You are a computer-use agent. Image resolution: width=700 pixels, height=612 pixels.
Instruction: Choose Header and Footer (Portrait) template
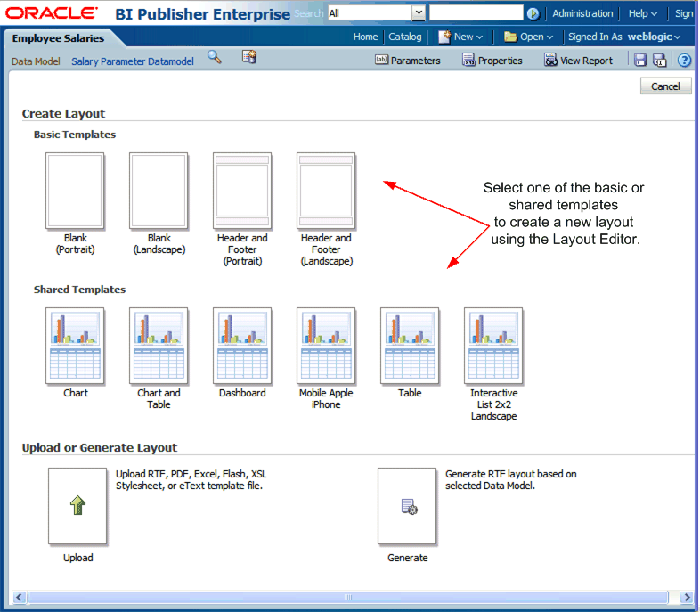click(242, 191)
